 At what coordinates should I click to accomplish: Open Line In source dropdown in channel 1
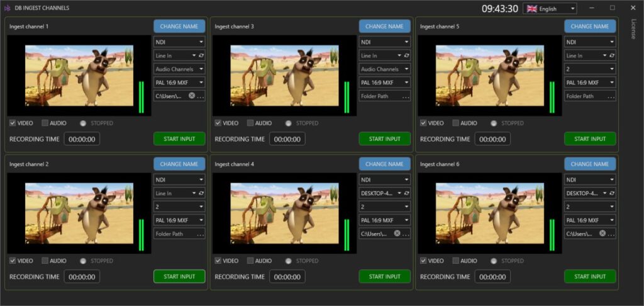pos(175,55)
